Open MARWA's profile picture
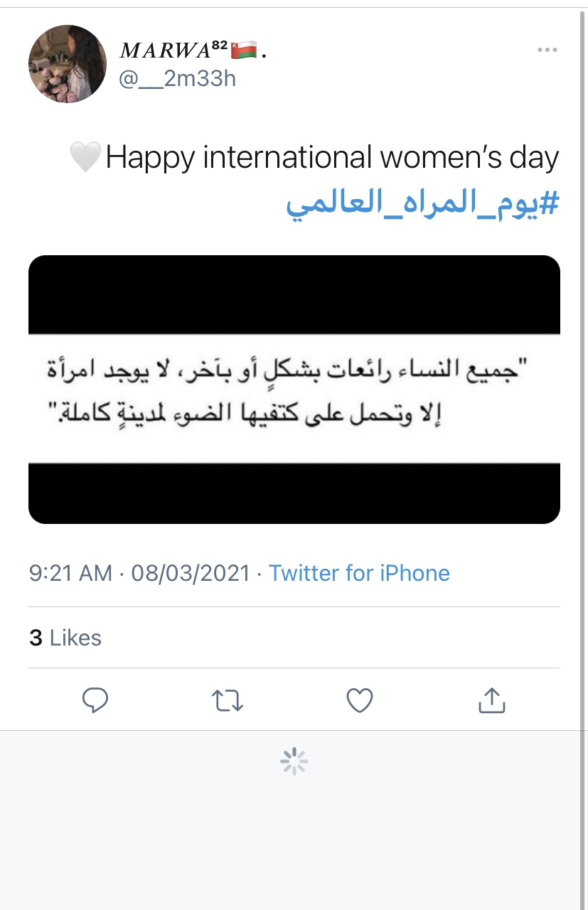 tap(68, 64)
